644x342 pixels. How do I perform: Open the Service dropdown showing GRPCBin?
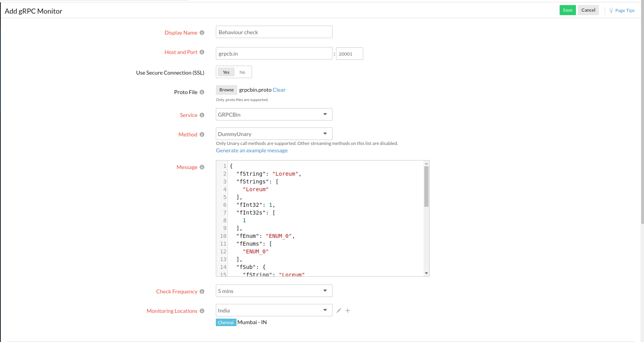tap(274, 115)
